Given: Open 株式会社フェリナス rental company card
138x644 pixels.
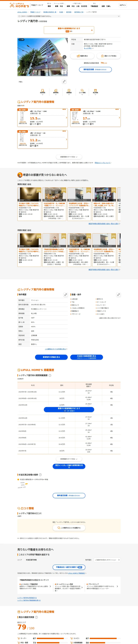Looking at the screenshot, I should (x=29, y=204).
